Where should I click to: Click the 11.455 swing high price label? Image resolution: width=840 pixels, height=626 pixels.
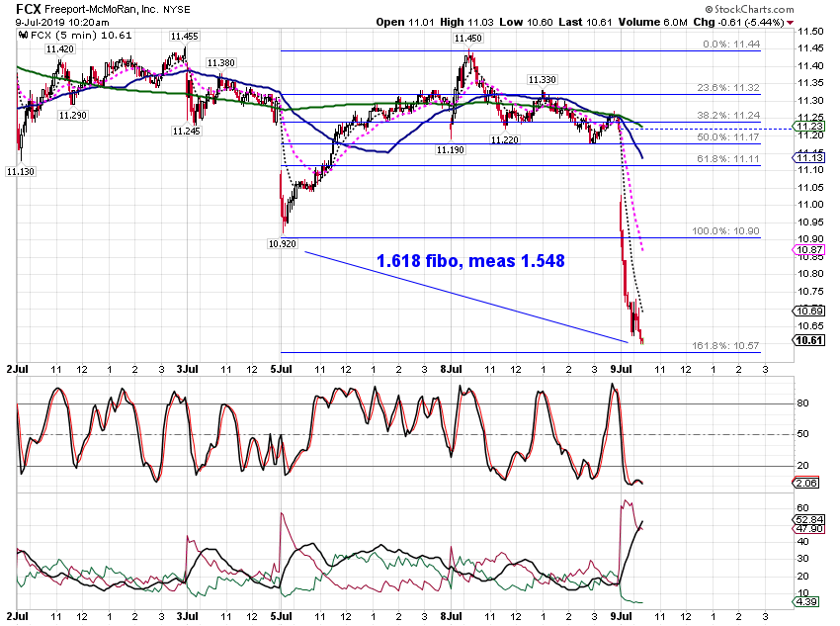(x=184, y=37)
